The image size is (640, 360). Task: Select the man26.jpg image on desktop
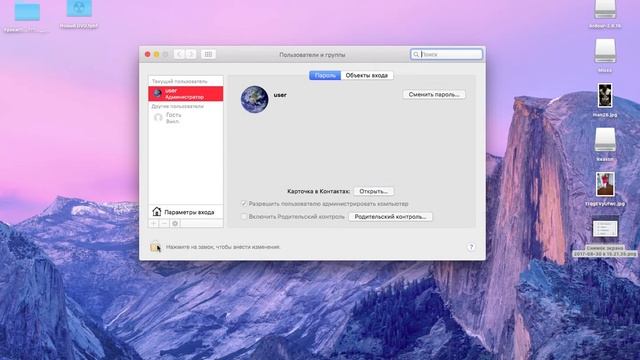pos(605,96)
